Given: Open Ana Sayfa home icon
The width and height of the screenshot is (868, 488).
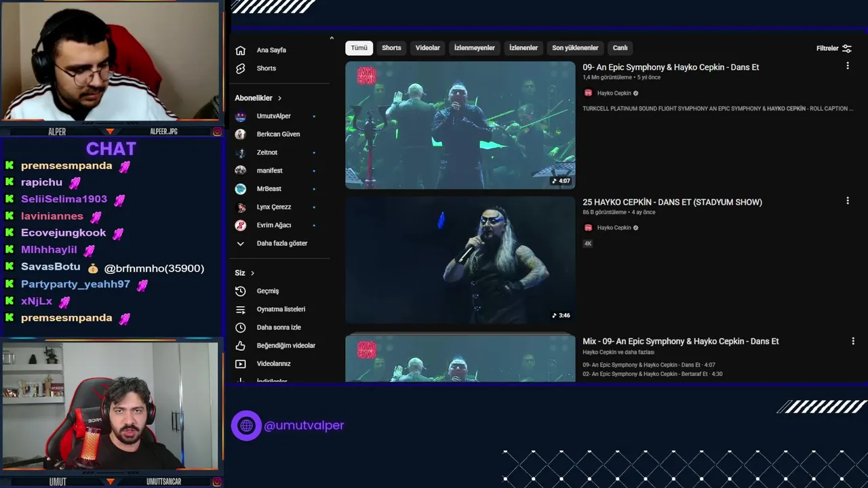Looking at the screenshot, I should click(x=240, y=50).
